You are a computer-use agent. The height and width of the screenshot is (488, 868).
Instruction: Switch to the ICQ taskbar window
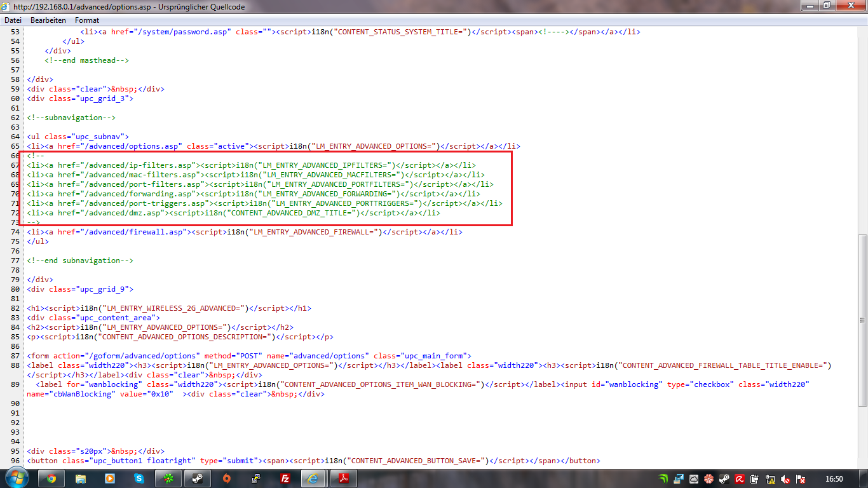[168, 478]
